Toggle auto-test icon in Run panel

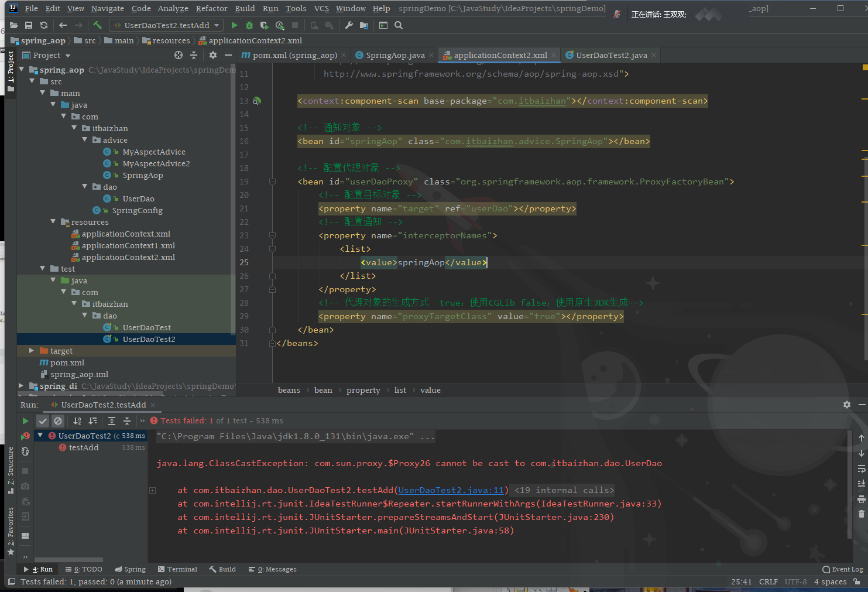25,451
